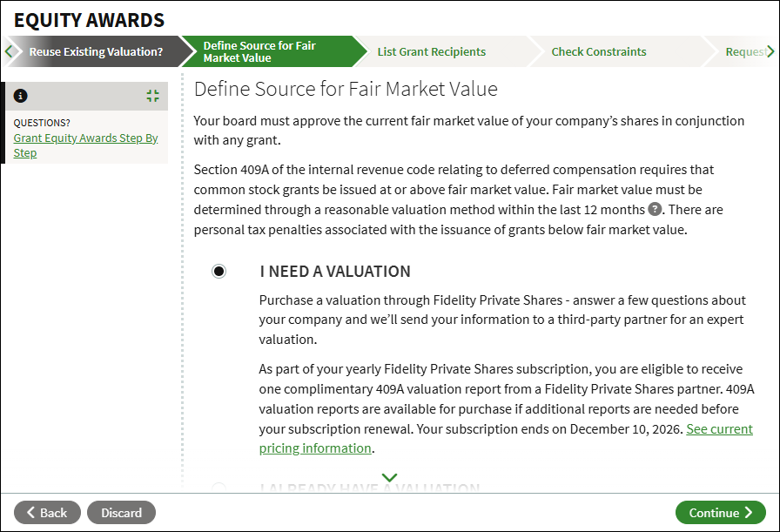Jump to 'List Grant Recipients' step
The width and height of the screenshot is (780, 532).
click(431, 51)
